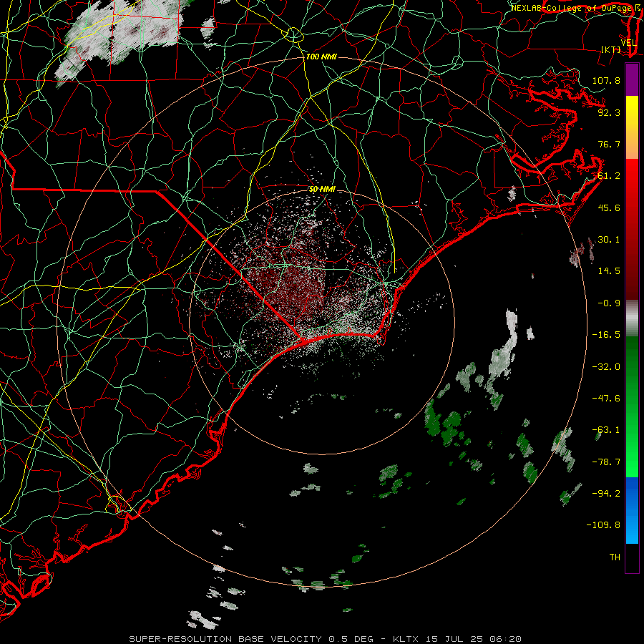Pick the bright green segment near -78.7
Image resolution: width=644 pixels, height=644 pixels.
632,462
